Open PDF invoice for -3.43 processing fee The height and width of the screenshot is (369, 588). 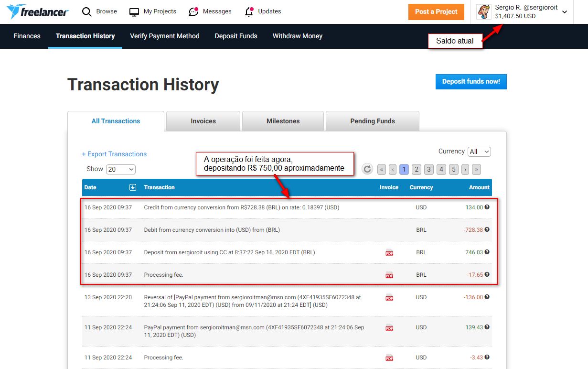(389, 358)
